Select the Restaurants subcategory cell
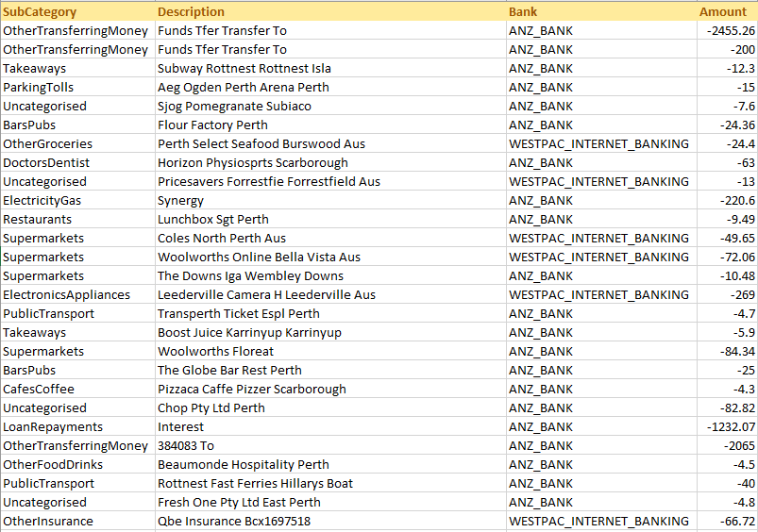Image resolution: width=758 pixels, height=532 pixels. [77, 219]
